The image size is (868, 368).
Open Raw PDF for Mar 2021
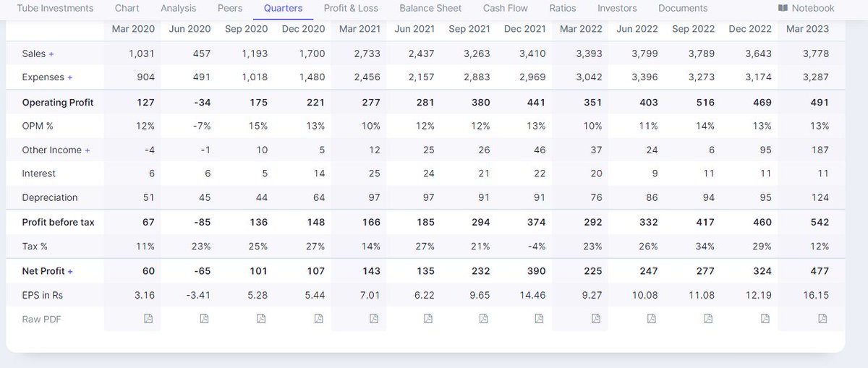coord(373,319)
